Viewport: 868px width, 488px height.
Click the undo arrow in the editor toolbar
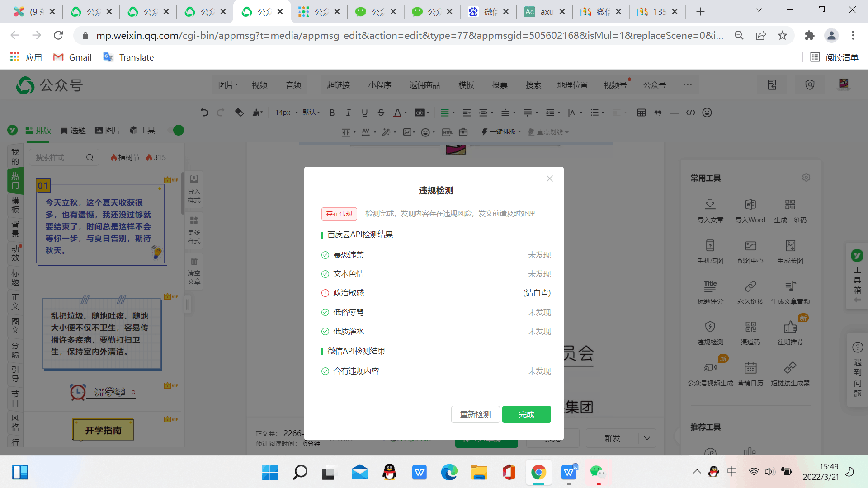[204, 113]
